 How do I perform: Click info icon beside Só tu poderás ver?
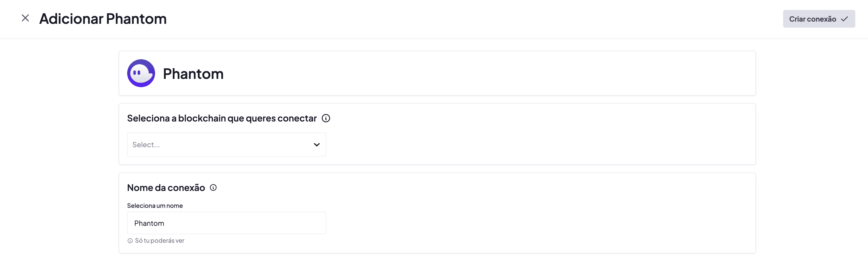[130, 241]
